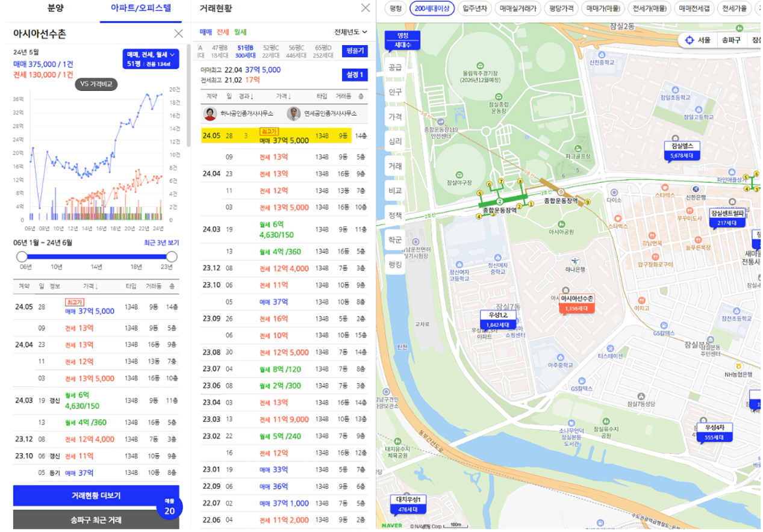763x532 pixels.
Task: Close the 아시아선수촌 apartment panel
Action: tap(178, 34)
